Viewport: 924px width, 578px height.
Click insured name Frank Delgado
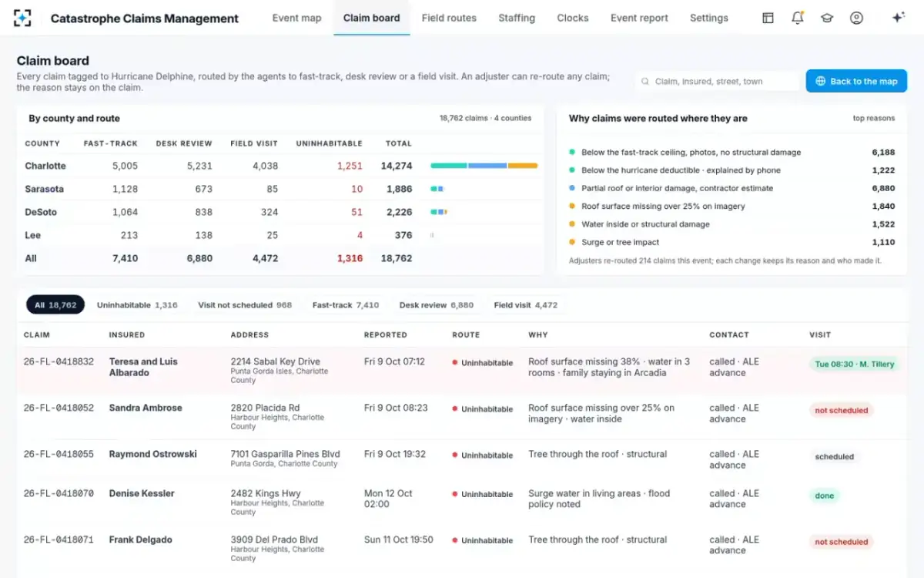140,539
